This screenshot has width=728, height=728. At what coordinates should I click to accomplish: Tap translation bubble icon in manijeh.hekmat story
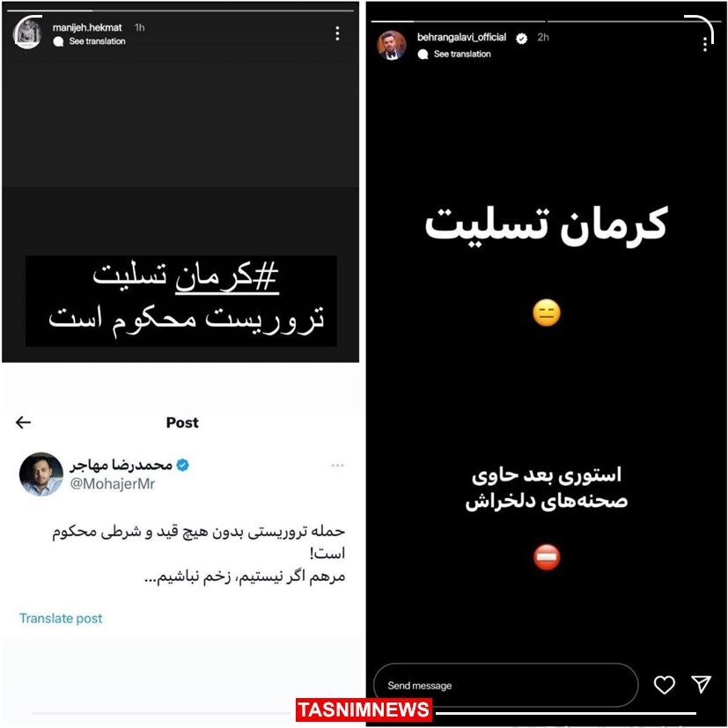(x=58, y=41)
